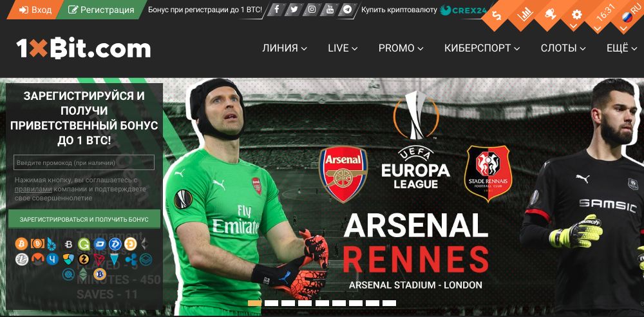Click the Вход login button
644x317 pixels.
(x=35, y=10)
